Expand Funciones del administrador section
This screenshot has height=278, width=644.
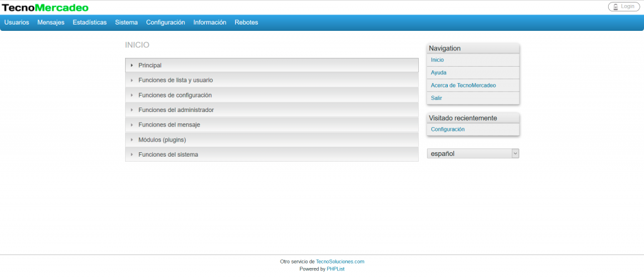pos(176,110)
